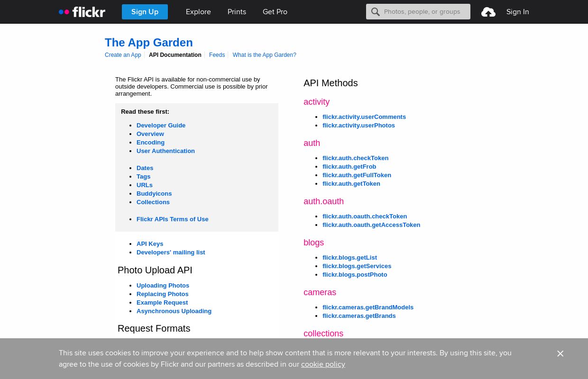Open the Buddyicons link

click(x=154, y=194)
